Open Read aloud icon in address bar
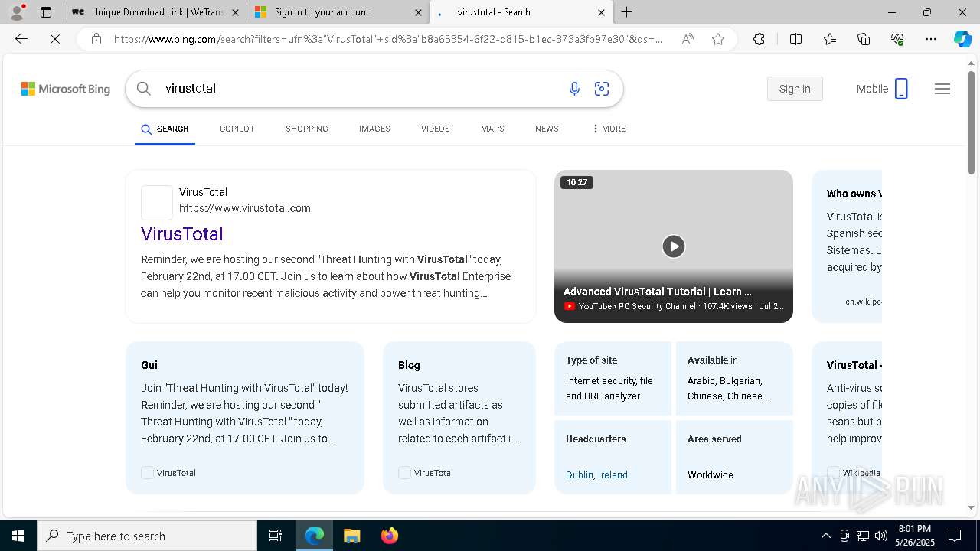980x551 pixels. click(x=688, y=39)
